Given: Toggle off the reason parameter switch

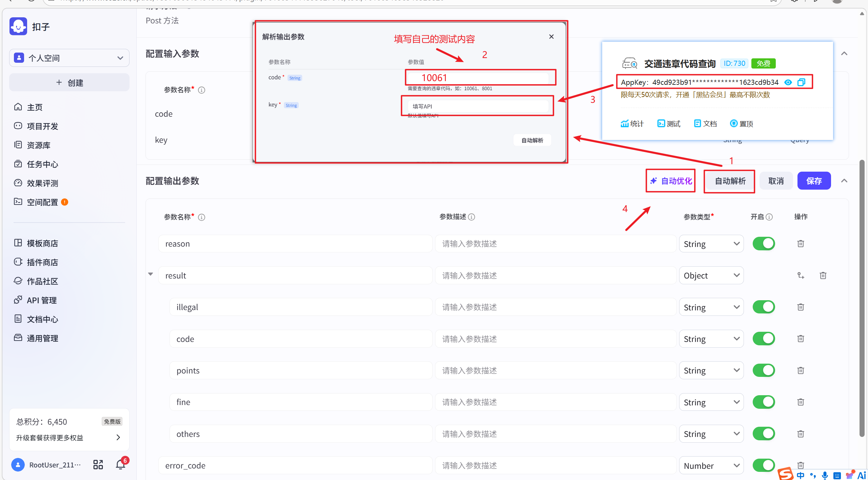Looking at the screenshot, I should (764, 244).
